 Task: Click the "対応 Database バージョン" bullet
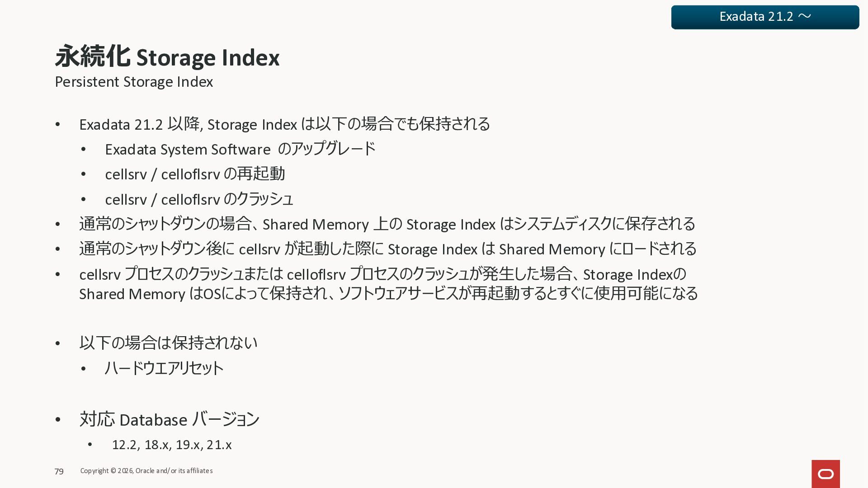coord(169,420)
